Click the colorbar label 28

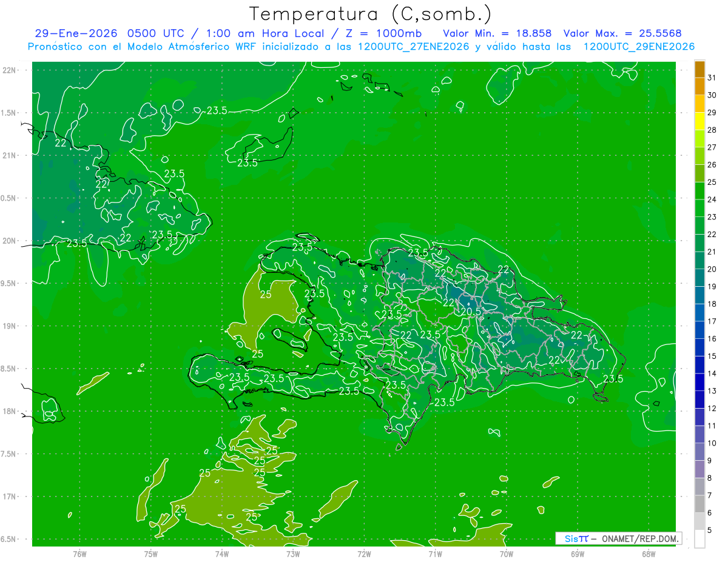point(712,130)
